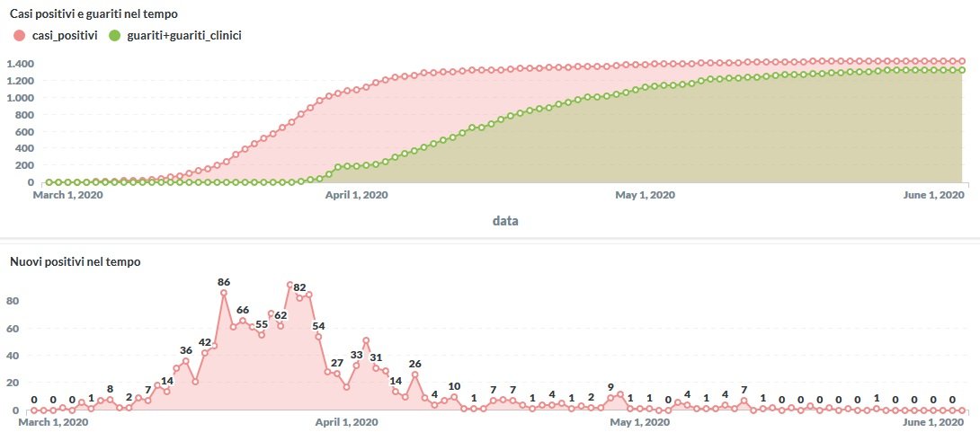Click the data point labeled 66
The width and height of the screenshot is (980, 441).
click(243, 310)
